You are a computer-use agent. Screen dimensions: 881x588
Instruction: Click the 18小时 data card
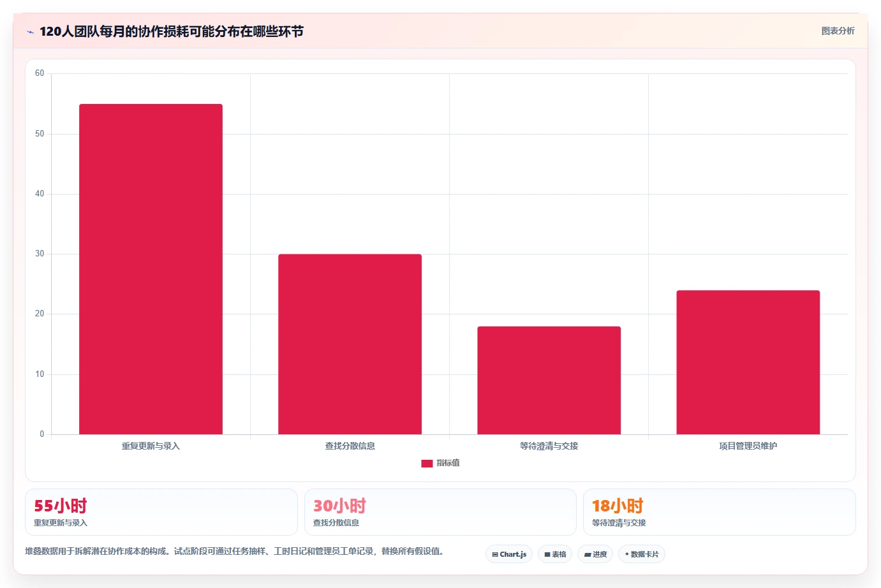pos(720,512)
